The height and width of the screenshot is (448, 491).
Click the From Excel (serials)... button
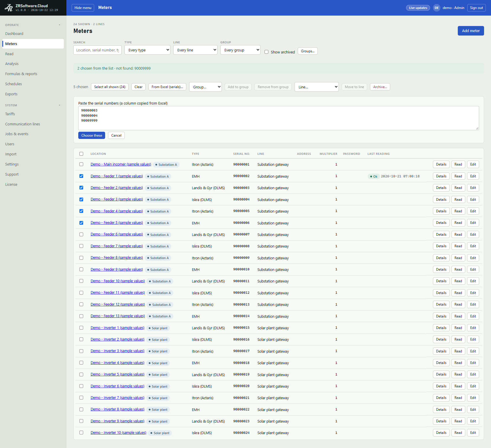click(x=167, y=87)
